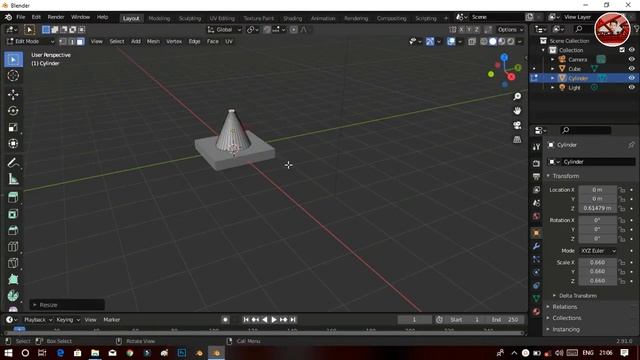Open the File menu
The image size is (640, 360).
pos(20,17)
